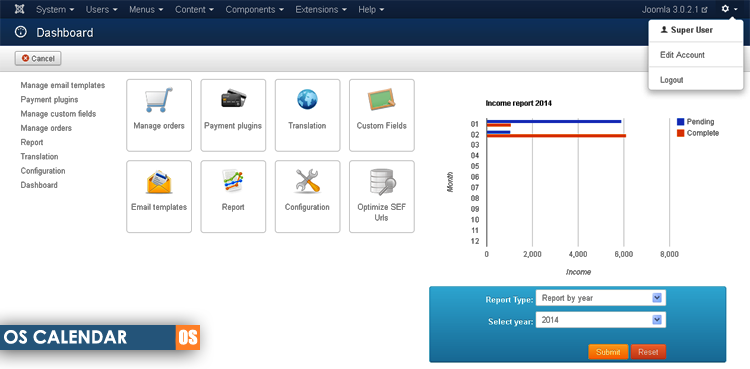Expand the Report Type dropdown

pyautogui.click(x=601, y=298)
